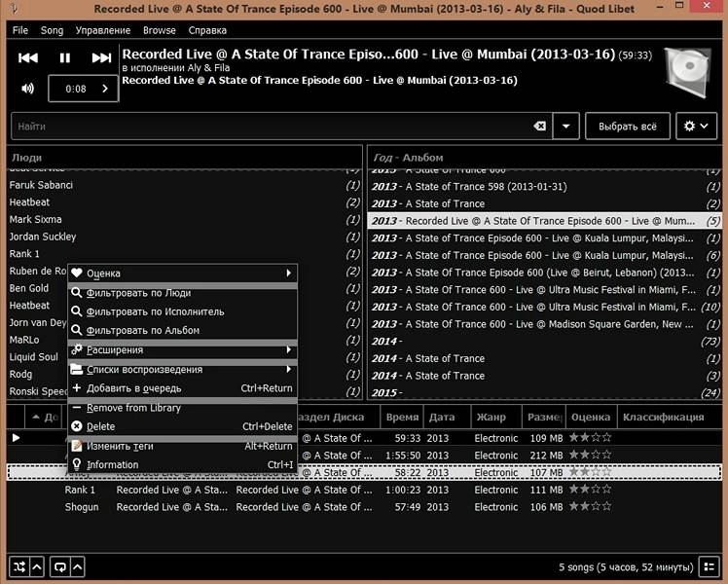The width and height of the screenshot is (728, 584).
Task: Open the seek position 0:08 button
Action: tap(84, 89)
